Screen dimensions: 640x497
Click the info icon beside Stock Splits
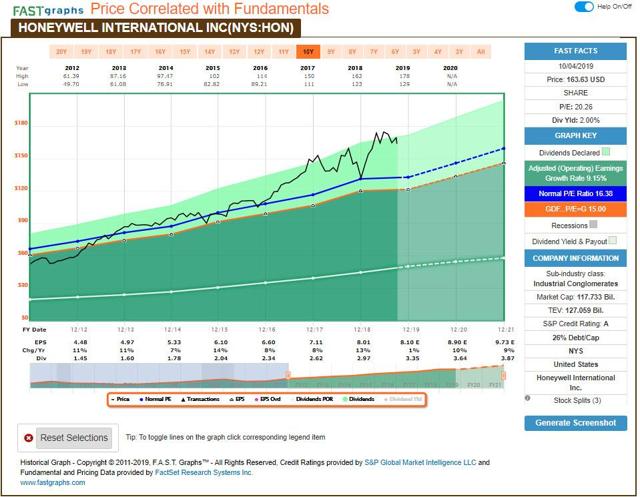coord(528,398)
